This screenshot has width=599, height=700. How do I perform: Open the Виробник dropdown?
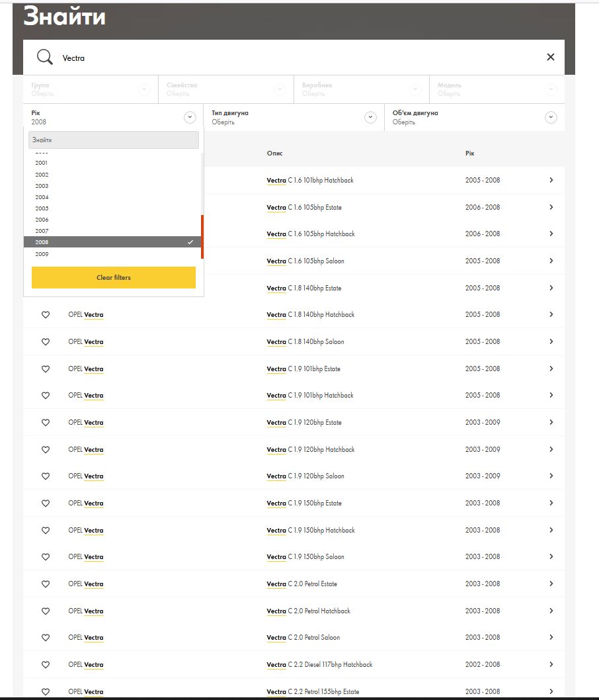click(361, 89)
